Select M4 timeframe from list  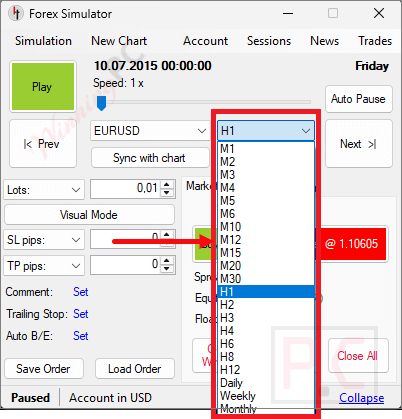click(x=266, y=188)
